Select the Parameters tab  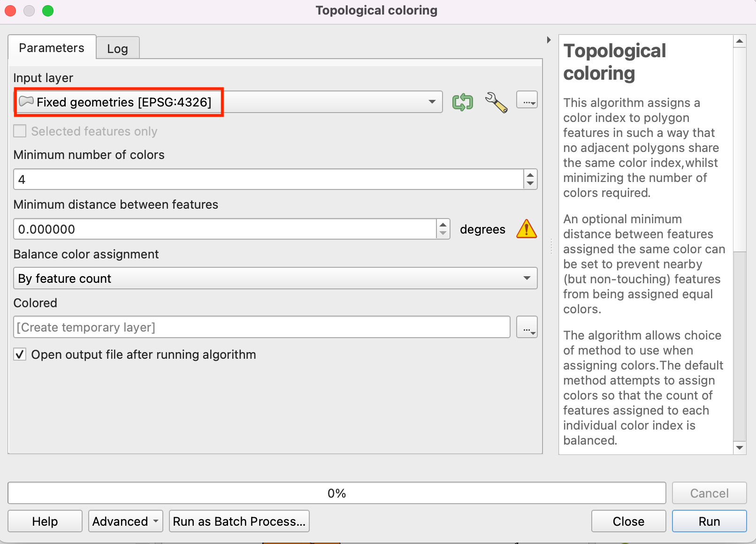(52, 48)
